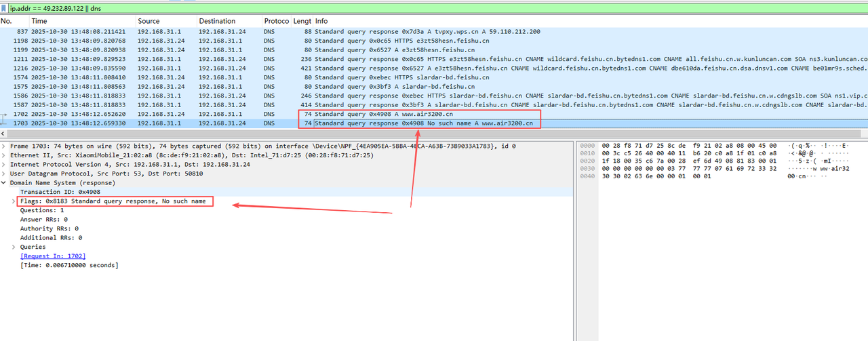868x341 pixels.
Task: Click the display filter bookmark icon
Action: click(x=5, y=7)
